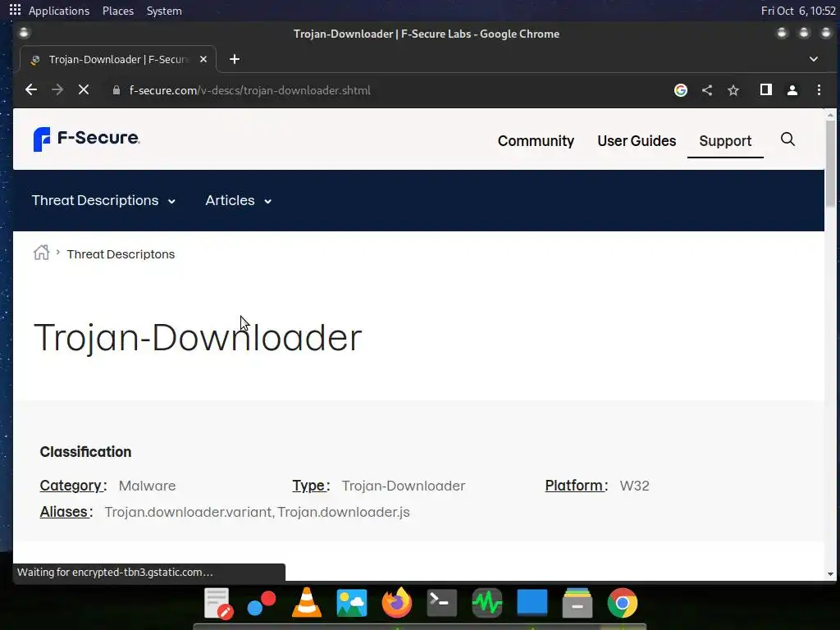Viewport: 840px width, 630px height.
Task: Stop loading the page
Action: (84, 90)
